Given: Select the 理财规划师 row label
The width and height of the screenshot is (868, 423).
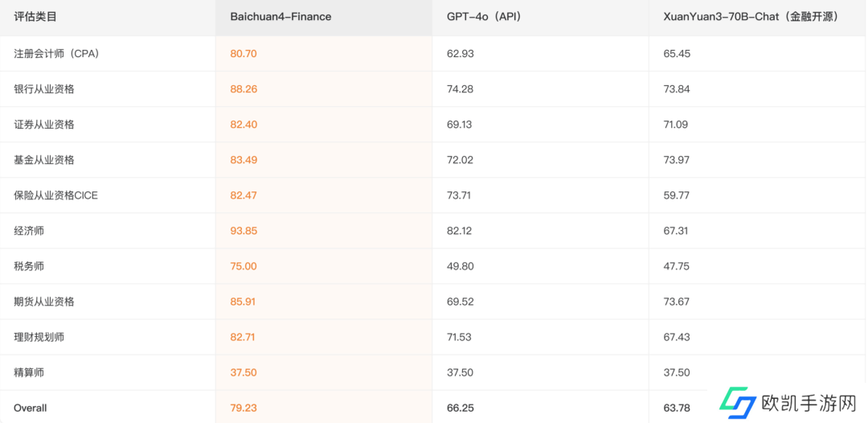Looking at the screenshot, I should click(x=39, y=337).
